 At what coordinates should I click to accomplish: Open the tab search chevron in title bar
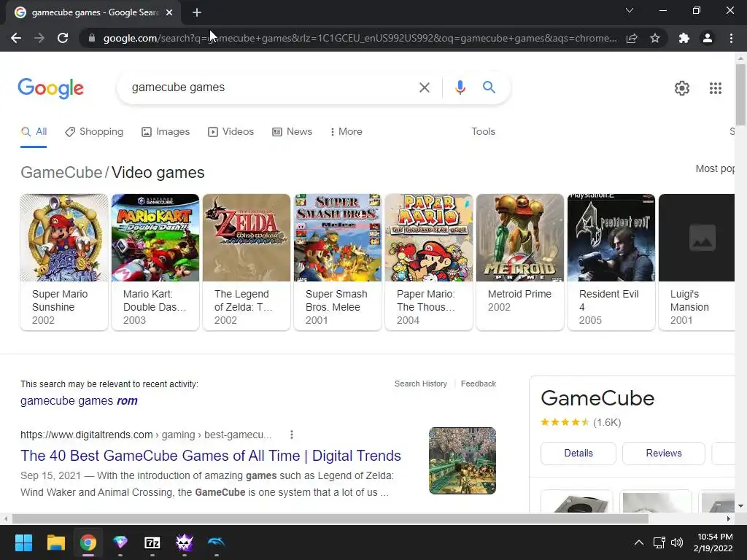click(630, 10)
